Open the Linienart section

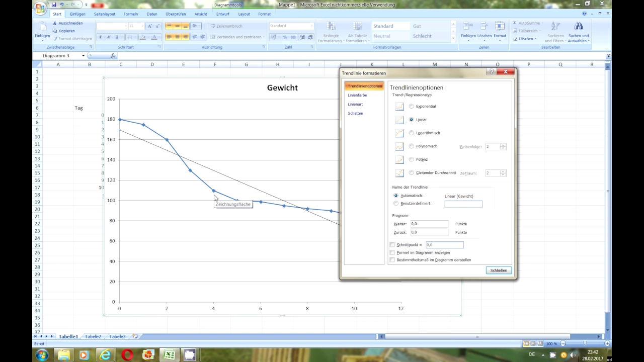355,104
